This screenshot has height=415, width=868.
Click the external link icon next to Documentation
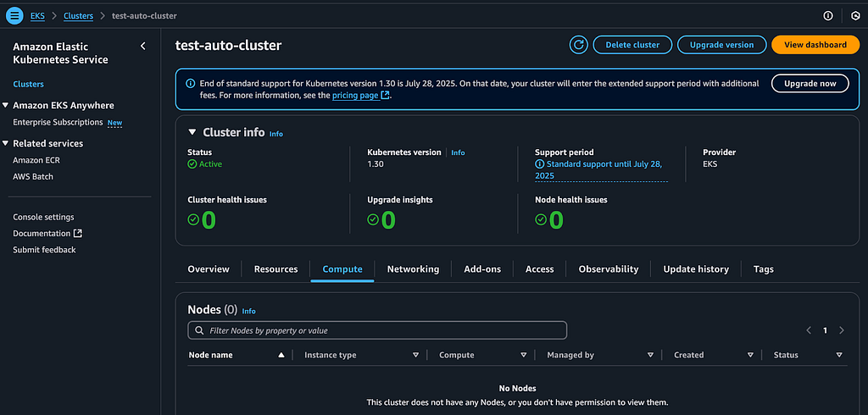[x=78, y=234]
